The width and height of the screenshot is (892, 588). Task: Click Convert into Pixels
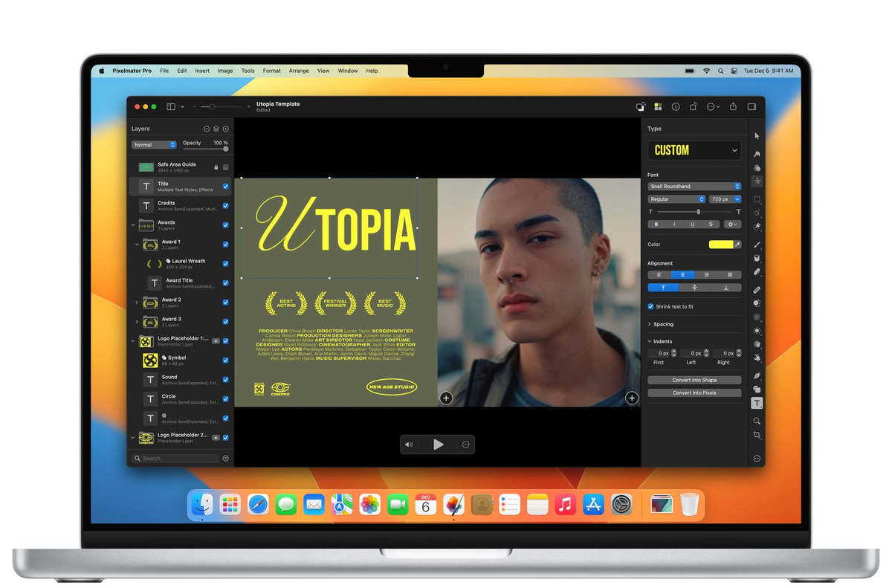pos(694,392)
